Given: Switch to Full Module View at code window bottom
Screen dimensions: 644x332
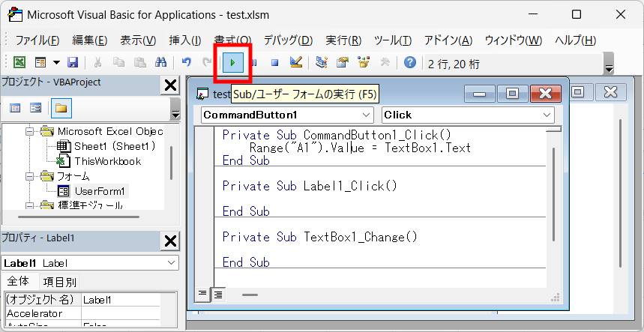Looking at the screenshot, I should pyautogui.click(x=218, y=295).
